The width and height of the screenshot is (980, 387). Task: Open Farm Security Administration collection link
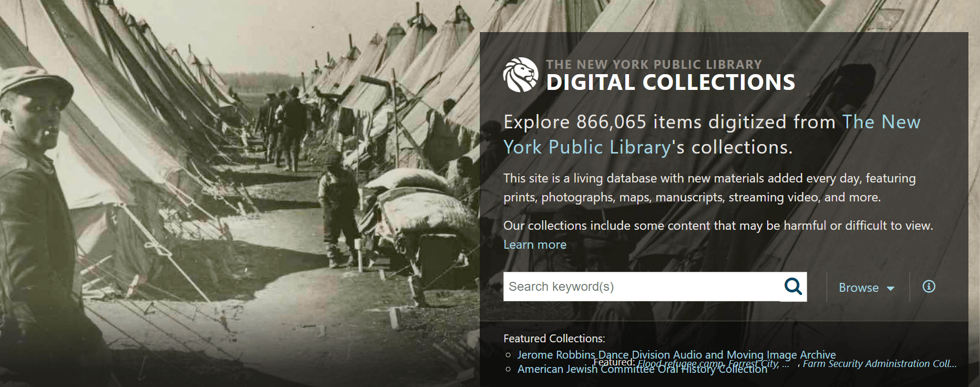(880, 364)
